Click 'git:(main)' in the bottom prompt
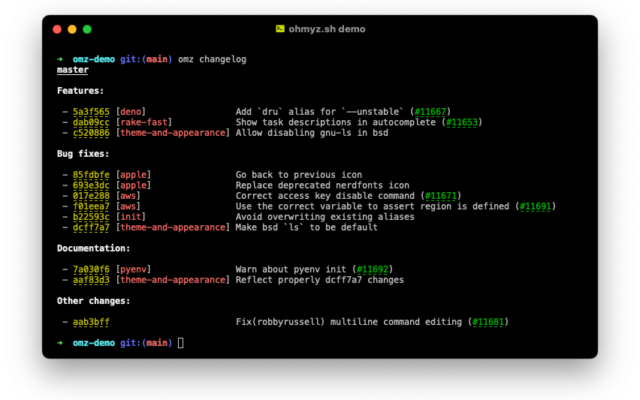The height and width of the screenshot is (400, 640). click(146, 343)
